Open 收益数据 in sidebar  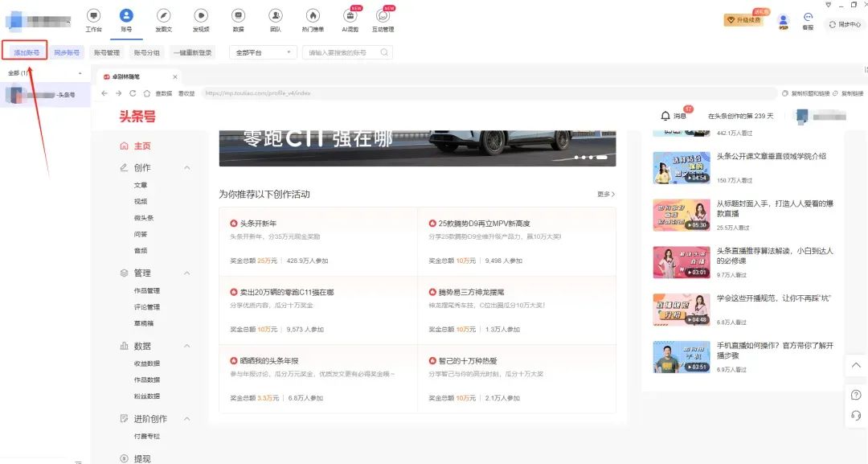(147, 363)
